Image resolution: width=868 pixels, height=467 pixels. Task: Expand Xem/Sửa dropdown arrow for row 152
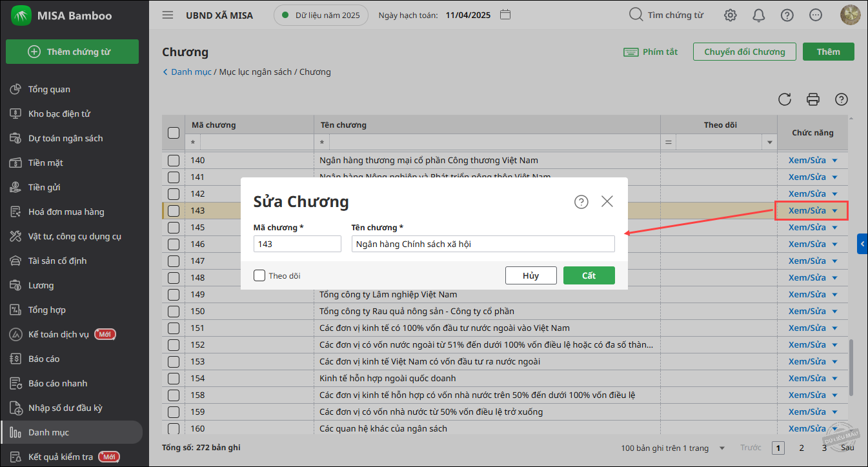click(x=834, y=344)
